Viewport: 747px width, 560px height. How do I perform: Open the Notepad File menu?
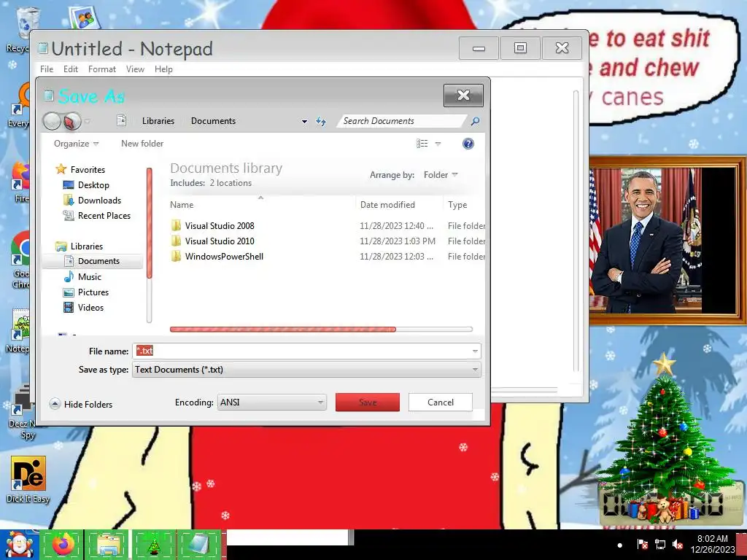[47, 69]
